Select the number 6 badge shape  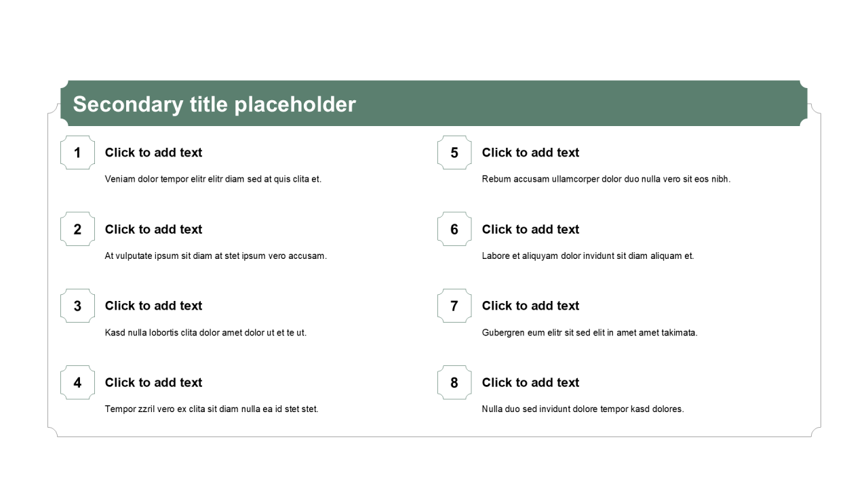pos(454,229)
